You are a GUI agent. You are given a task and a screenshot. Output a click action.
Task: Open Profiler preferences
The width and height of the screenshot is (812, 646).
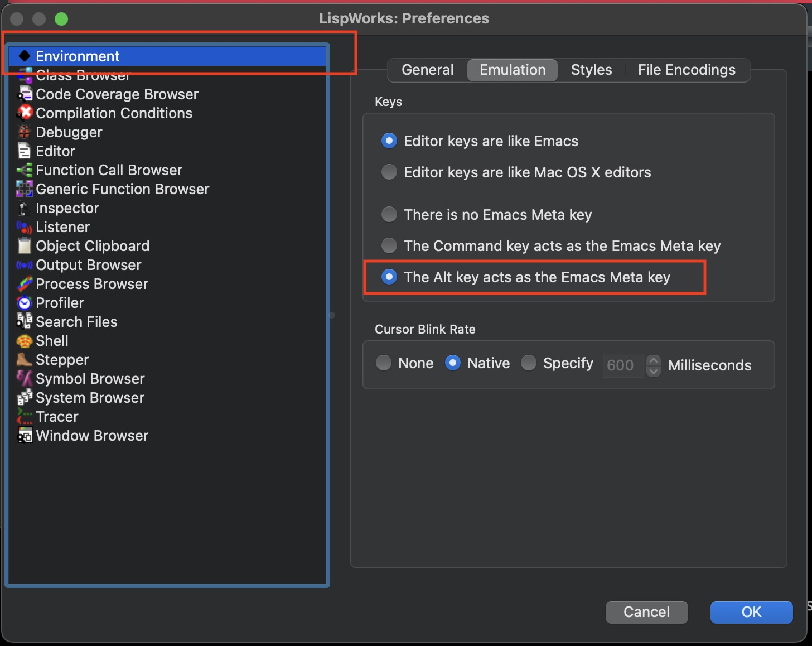(167, 302)
